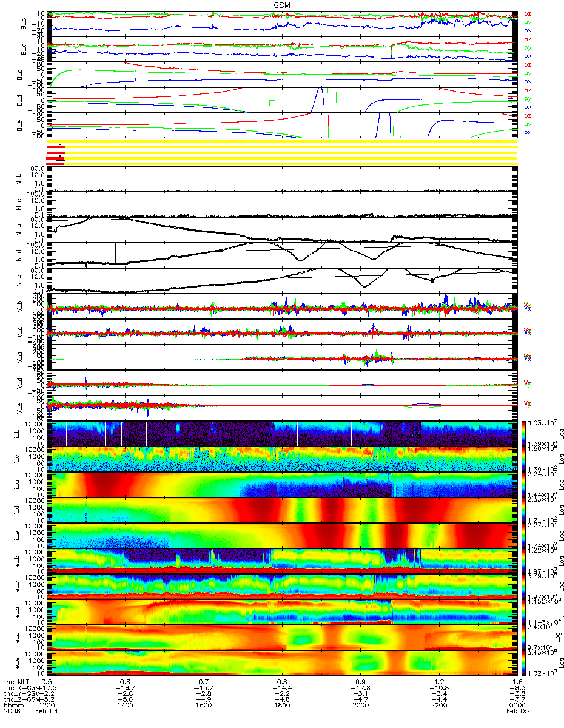This screenshot has width=564, height=728.
Task: Click the N_a density axis label
Action: [x=19, y=230]
